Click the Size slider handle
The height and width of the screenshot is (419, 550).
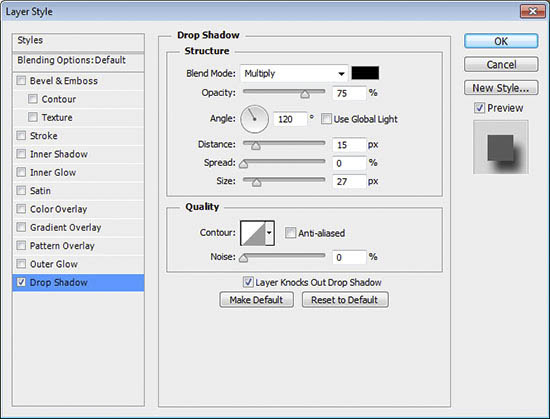pyautogui.click(x=256, y=182)
